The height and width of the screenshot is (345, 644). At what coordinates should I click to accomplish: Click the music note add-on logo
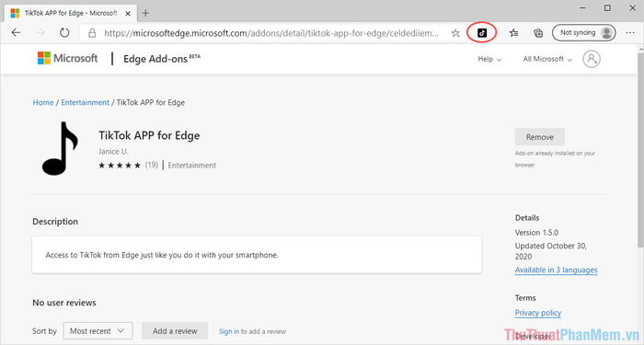click(x=60, y=149)
